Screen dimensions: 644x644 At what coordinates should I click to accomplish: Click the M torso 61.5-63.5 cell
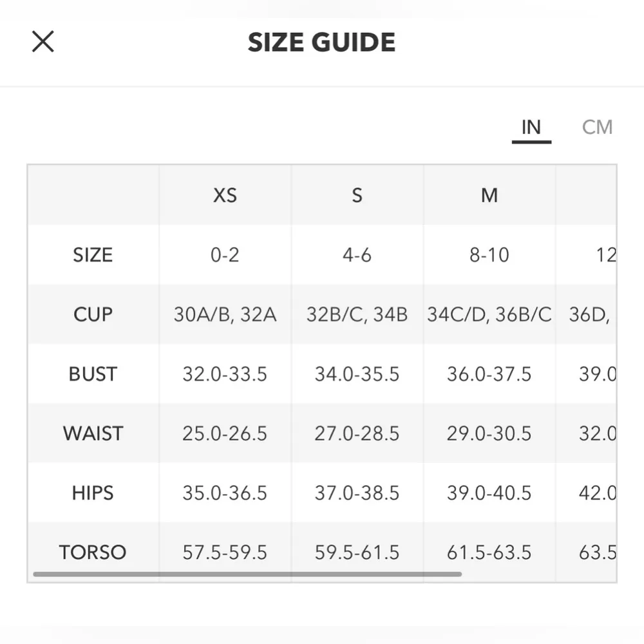click(x=489, y=552)
